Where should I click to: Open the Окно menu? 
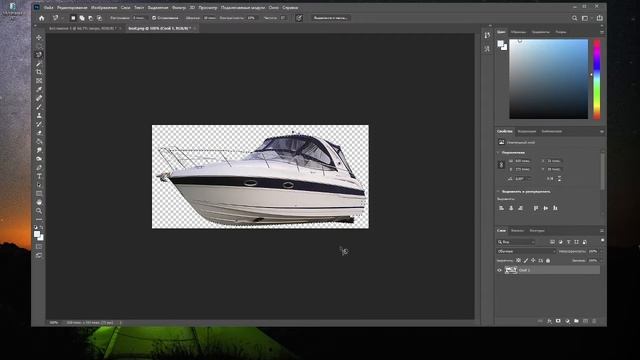273,7
